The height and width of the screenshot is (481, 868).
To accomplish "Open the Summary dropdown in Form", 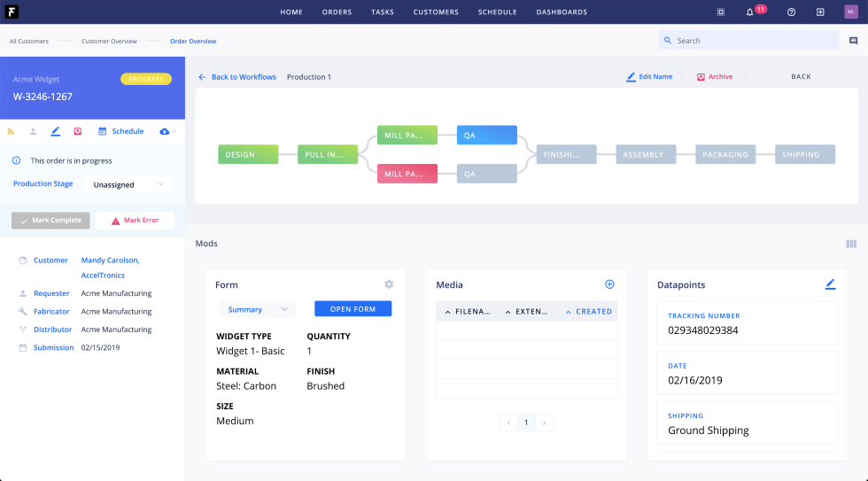I will pos(257,309).
